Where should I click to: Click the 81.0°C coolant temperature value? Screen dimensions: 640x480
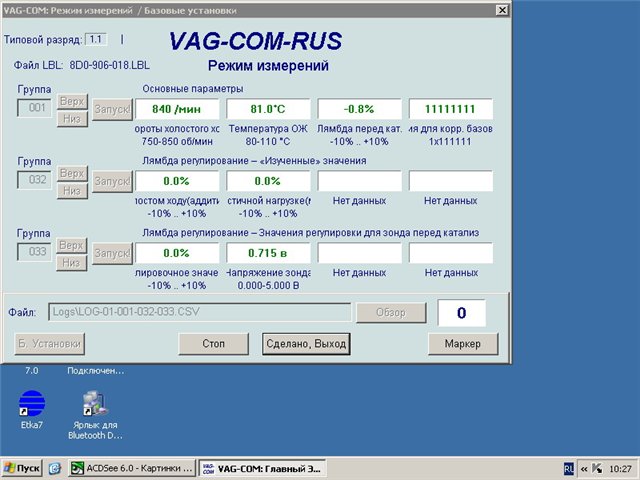268,109
